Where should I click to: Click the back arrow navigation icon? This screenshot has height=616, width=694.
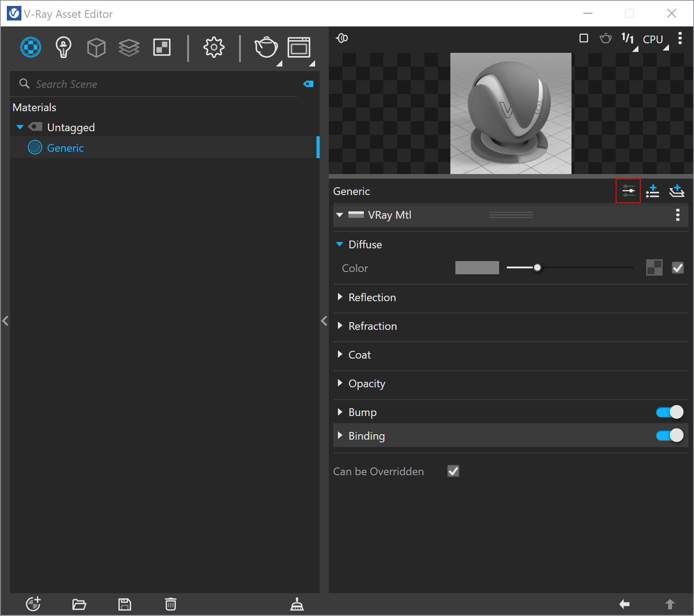click(x=624, y=604)
